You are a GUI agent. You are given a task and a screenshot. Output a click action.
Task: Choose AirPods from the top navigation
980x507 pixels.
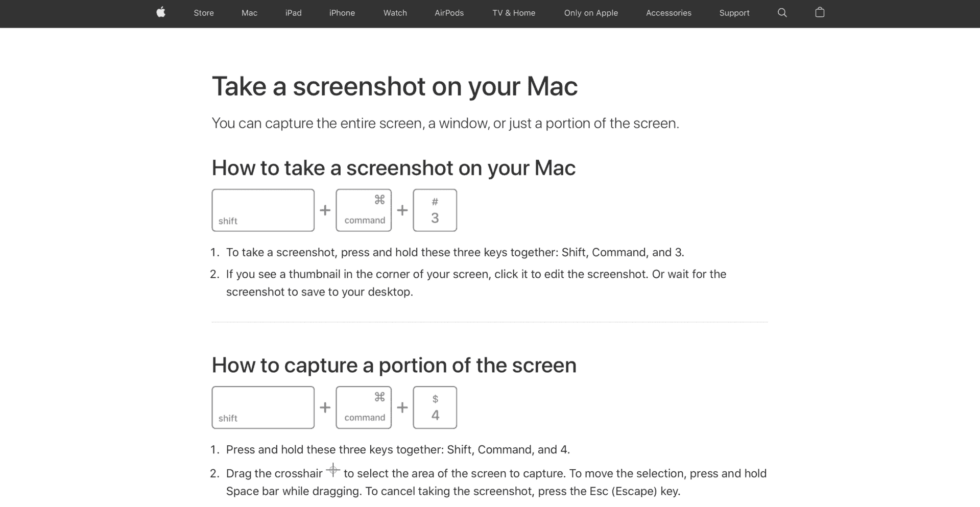pos(449,13)
